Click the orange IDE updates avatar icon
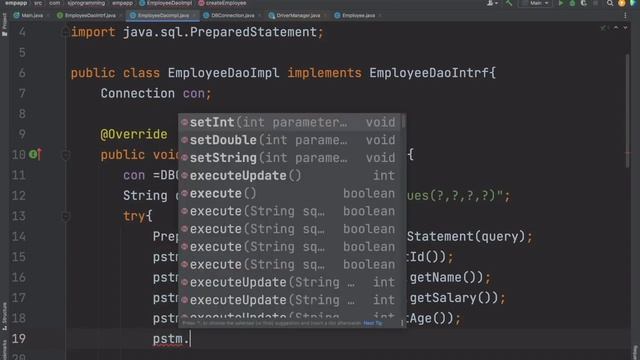640x360 pixels. click(x=622, y=3)
